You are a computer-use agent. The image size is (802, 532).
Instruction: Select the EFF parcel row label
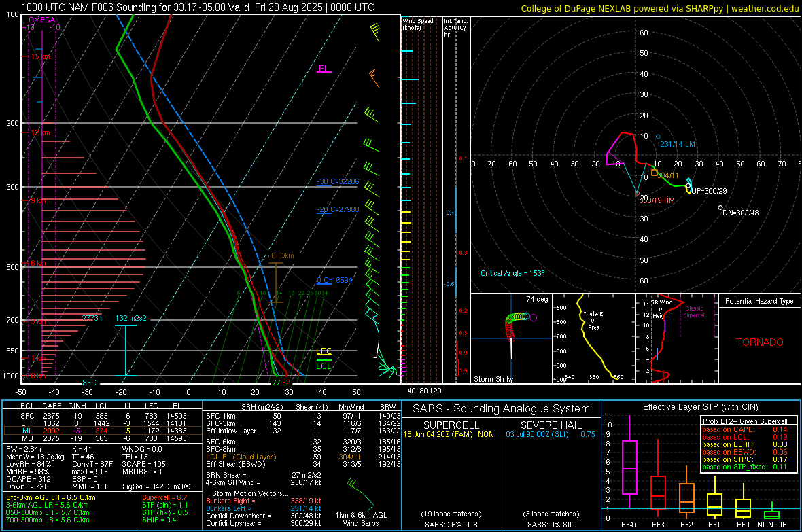[27, 423]
